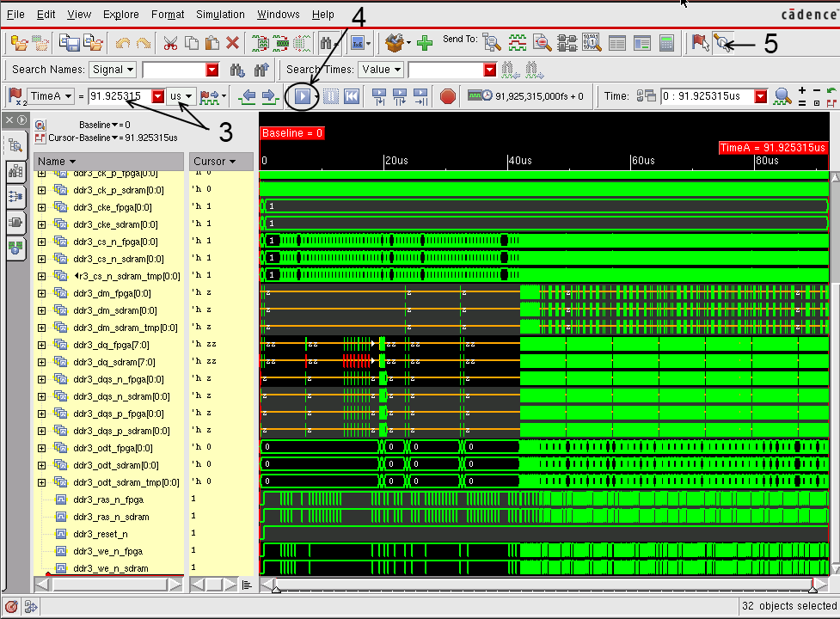Click the calculator icon in Send To toolbar

point(666,42)
